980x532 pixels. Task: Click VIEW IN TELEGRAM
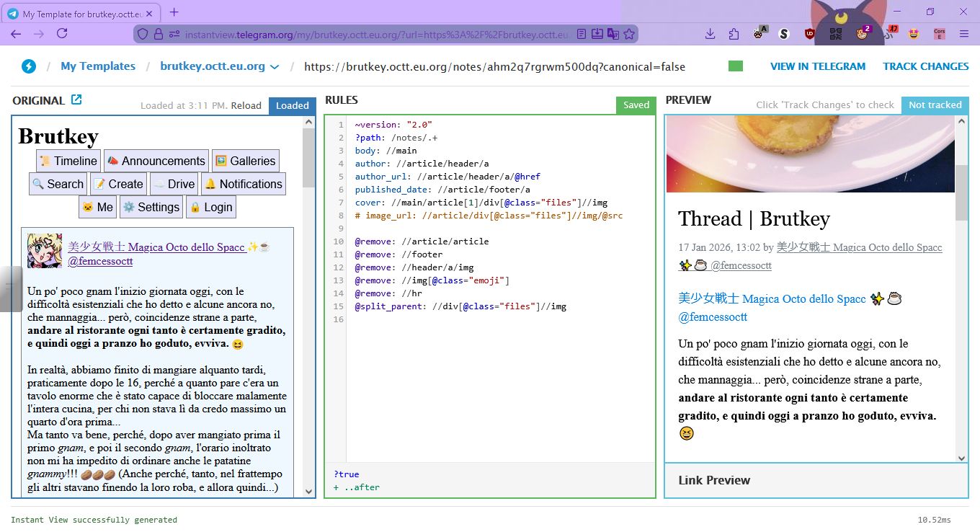click(x=818, y=66)
